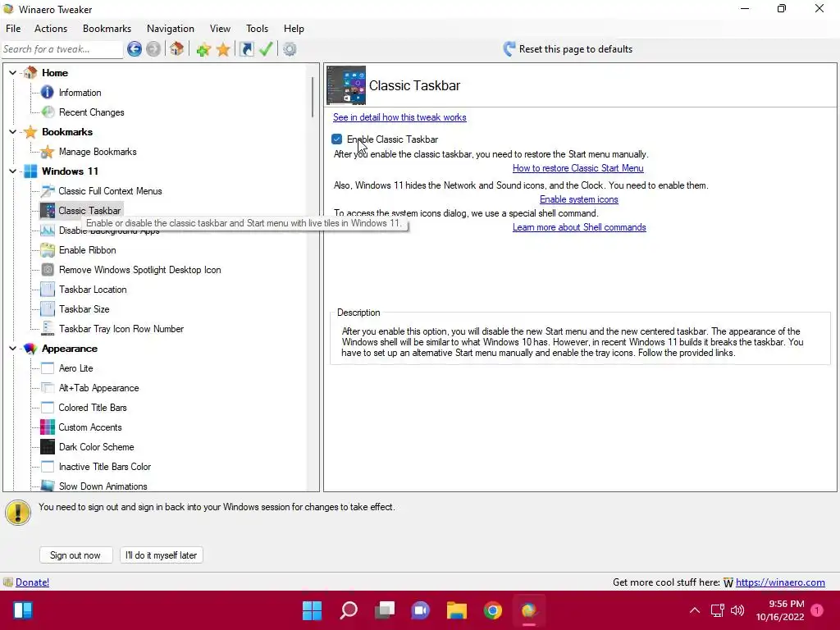Click the Remove Windows Spotlight icon

tap(48, 269)
